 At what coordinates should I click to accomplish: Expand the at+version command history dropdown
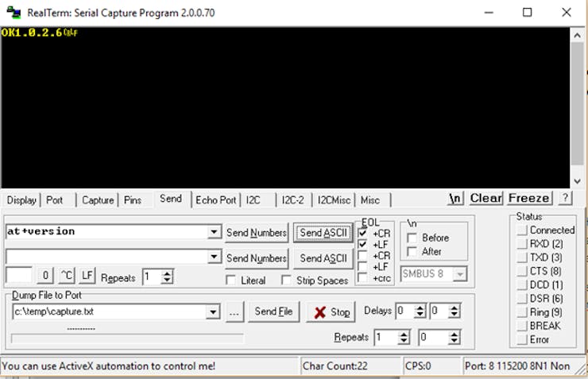pyautogui.click(x=214, y=232)
